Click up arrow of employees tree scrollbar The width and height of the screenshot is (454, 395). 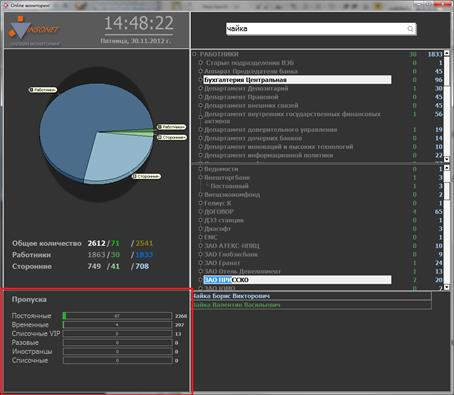(447, 53)
